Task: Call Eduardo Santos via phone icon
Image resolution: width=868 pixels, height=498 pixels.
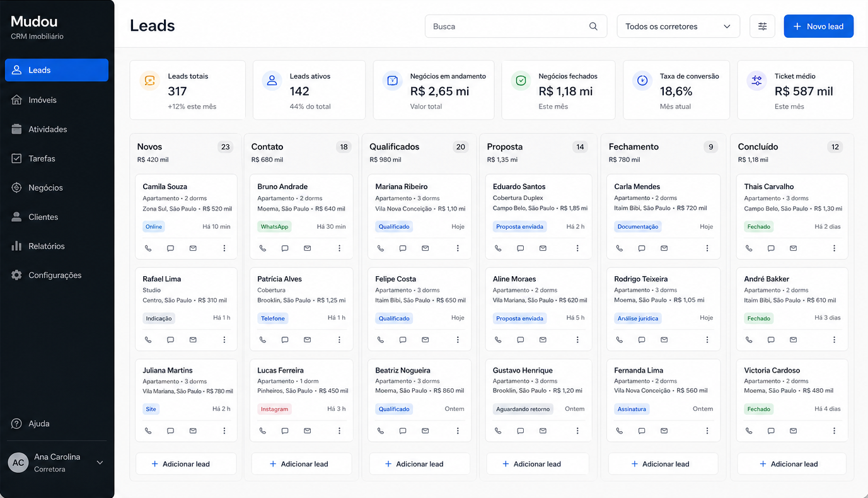Action: [498, 248]
